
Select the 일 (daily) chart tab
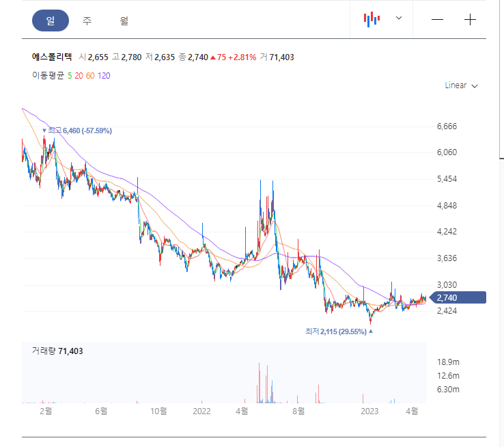51,21
